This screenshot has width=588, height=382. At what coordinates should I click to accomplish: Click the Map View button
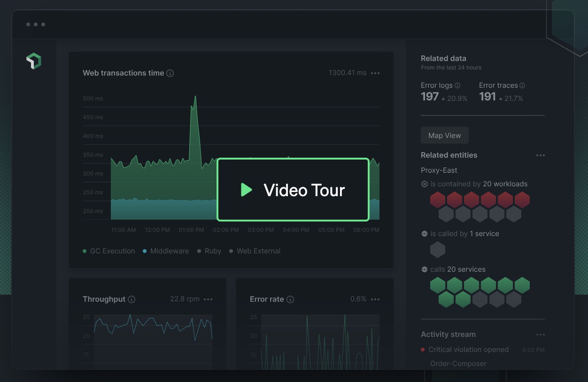[444, 135]
